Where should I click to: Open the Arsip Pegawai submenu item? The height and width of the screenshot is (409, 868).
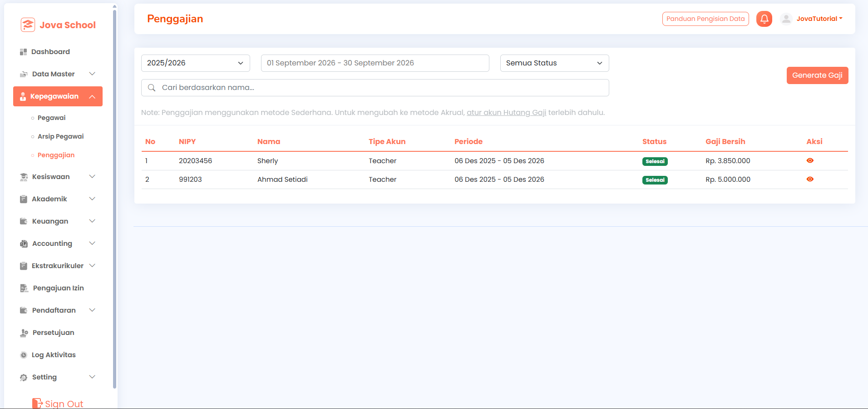[61, 136]
